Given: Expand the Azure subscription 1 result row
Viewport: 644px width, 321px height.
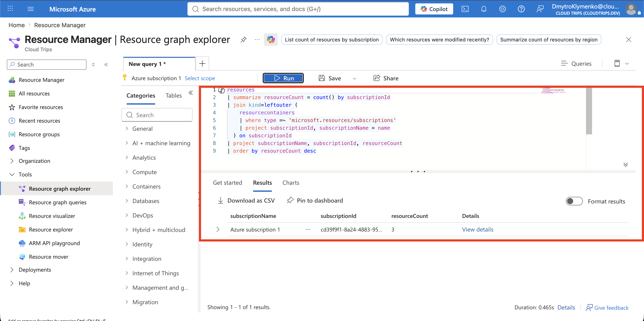Looking at the screenshot, I should pos(218,229).
